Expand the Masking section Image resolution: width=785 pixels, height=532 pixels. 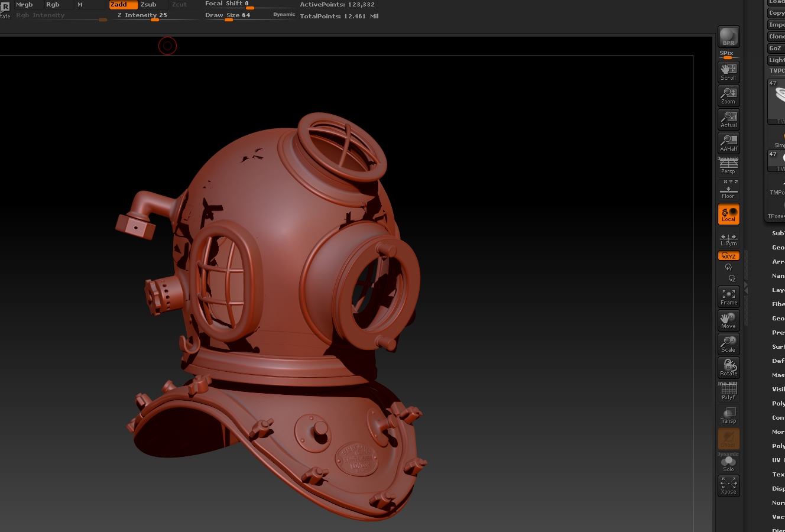pyautogui.click(x=778, y=375)
